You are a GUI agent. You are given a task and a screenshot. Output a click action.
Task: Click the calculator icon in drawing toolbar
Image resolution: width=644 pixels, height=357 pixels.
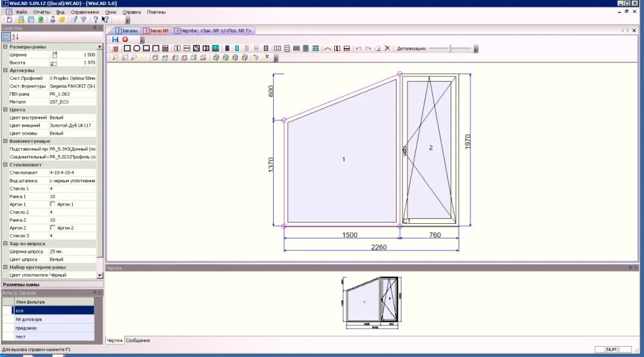point(165,48)
